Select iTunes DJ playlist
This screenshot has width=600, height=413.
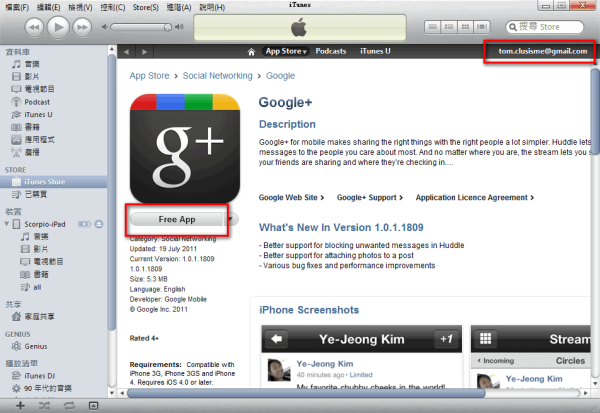34,376
